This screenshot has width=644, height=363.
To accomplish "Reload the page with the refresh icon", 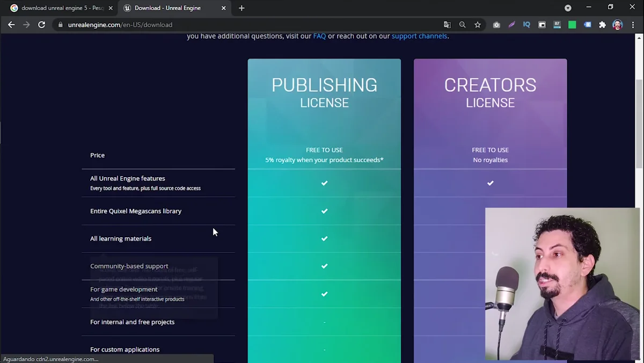I will pyautogui.click(x=41, y=25).
